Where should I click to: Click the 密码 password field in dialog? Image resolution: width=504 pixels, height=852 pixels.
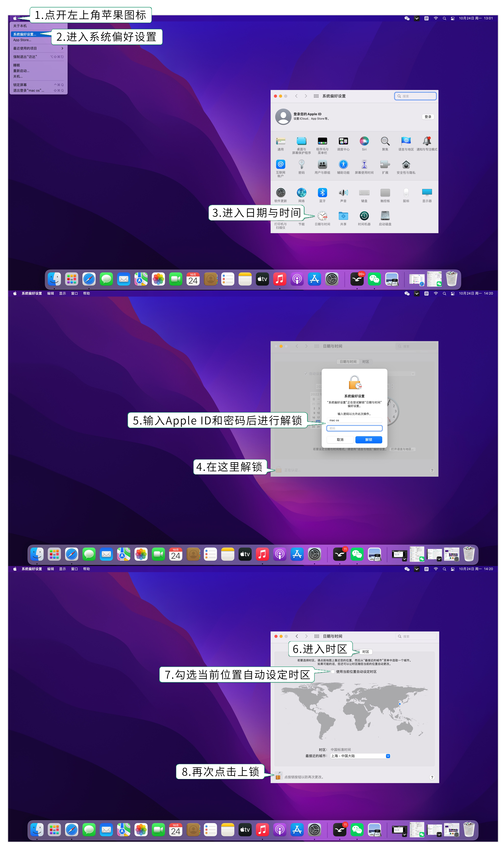pos(354,428)
